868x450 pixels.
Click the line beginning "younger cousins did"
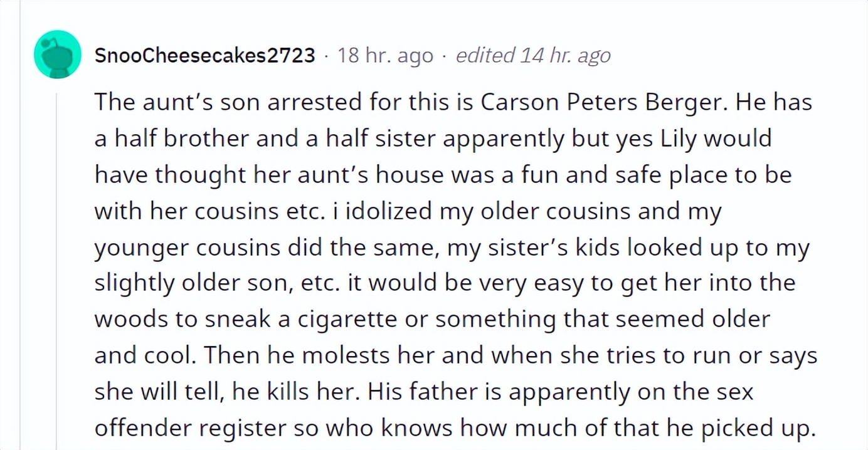click(x=452, y=248)
